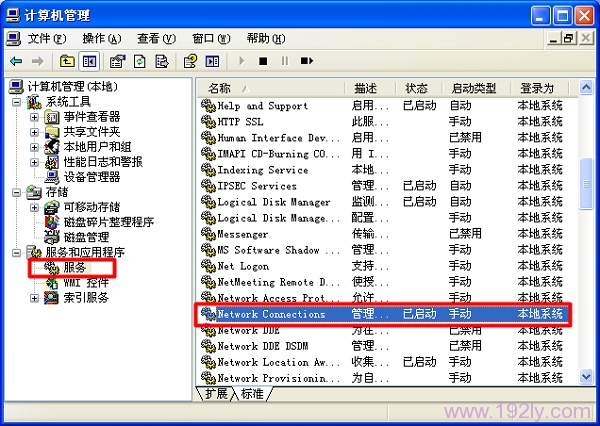Collapse the 系统工具 tree node
The width and height of the screenshot is (600, 426).
[16, 102]
